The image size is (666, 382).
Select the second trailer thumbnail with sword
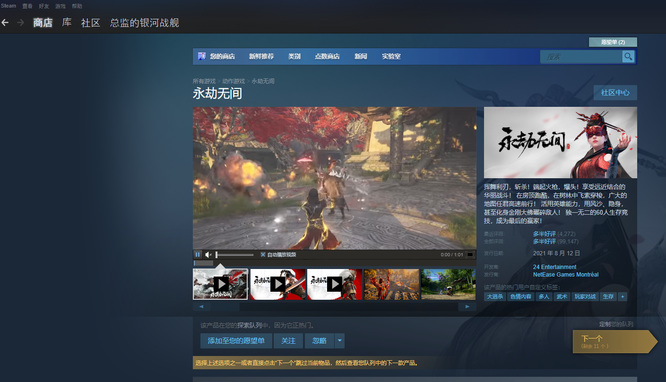tap(278, 284)
